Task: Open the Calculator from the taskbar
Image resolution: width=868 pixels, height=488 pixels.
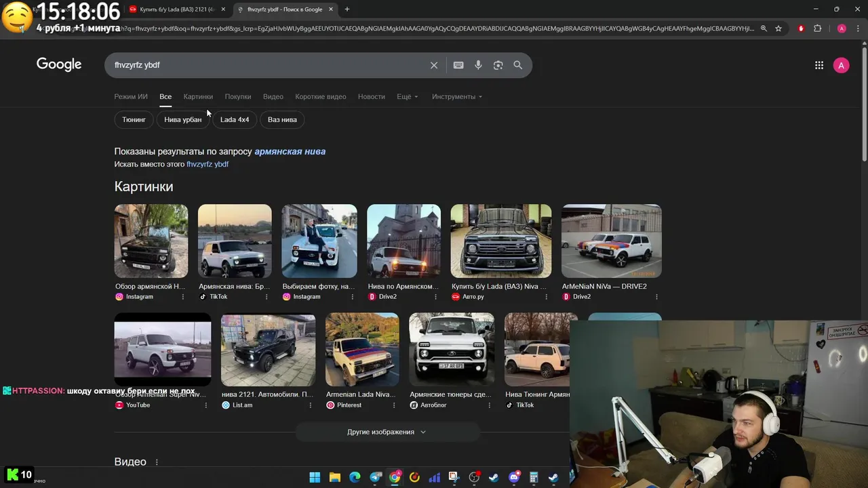Action: click(x=534, y=477)
